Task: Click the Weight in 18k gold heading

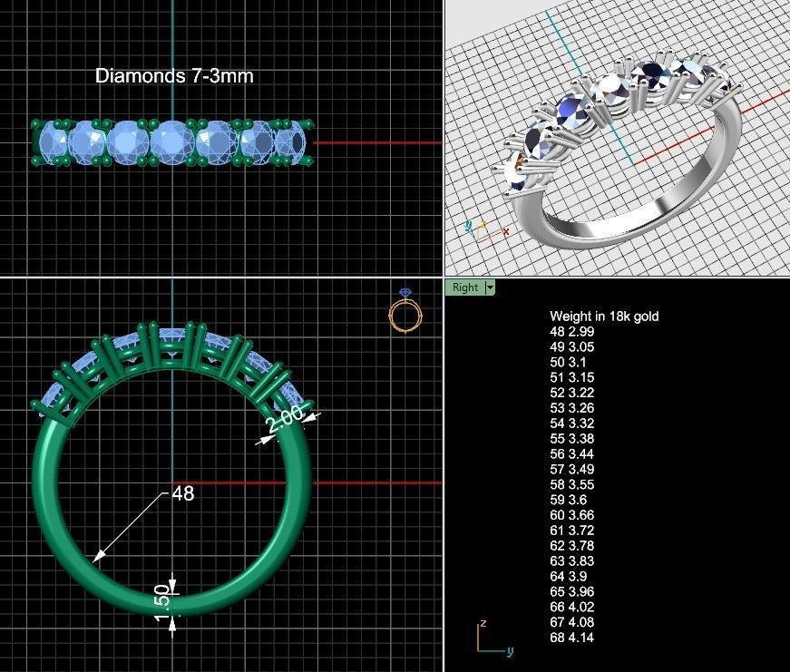Action: (606, 317)
